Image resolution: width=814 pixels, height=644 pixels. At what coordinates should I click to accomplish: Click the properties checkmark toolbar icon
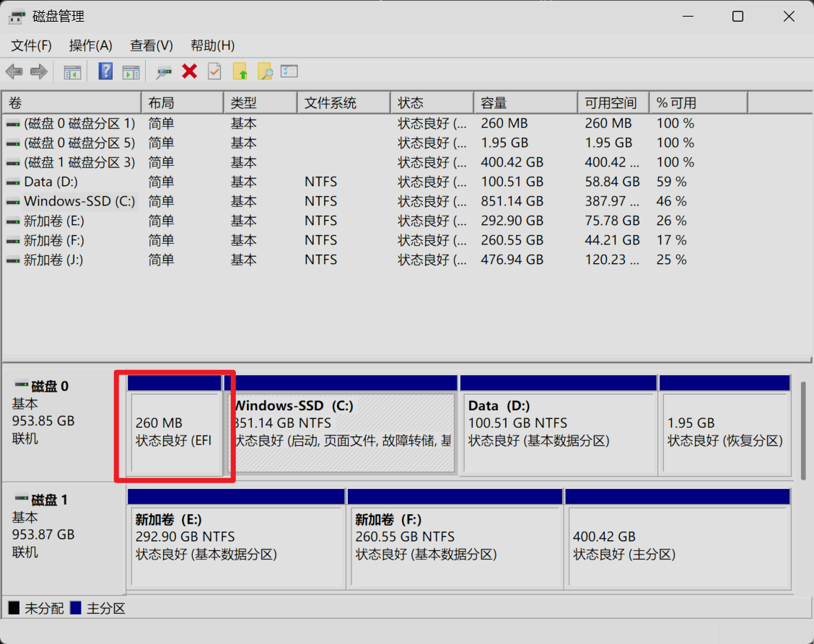[214, 71]
